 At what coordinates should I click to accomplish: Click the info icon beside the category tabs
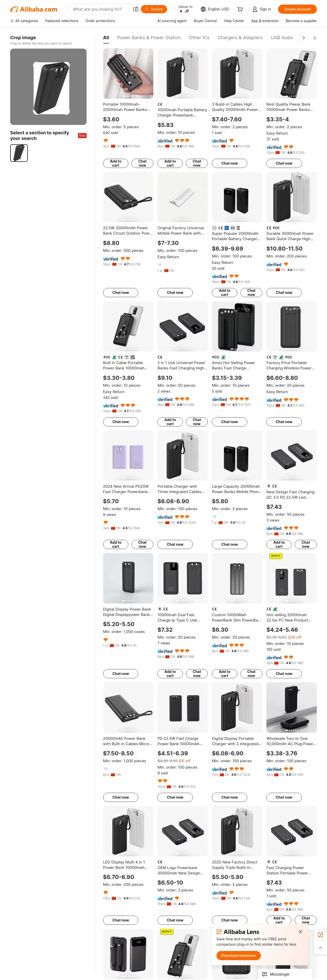coord(315,38)
